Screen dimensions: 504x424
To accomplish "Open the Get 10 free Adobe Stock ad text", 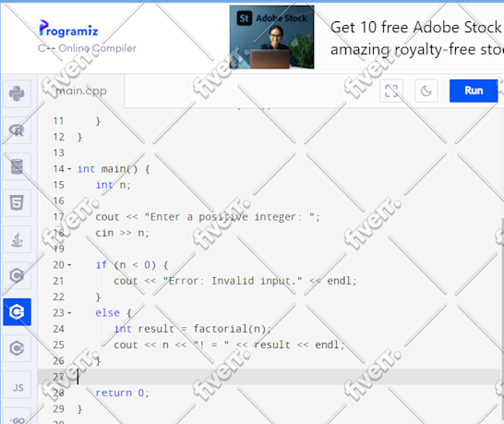I will click(x=417, y=38).
